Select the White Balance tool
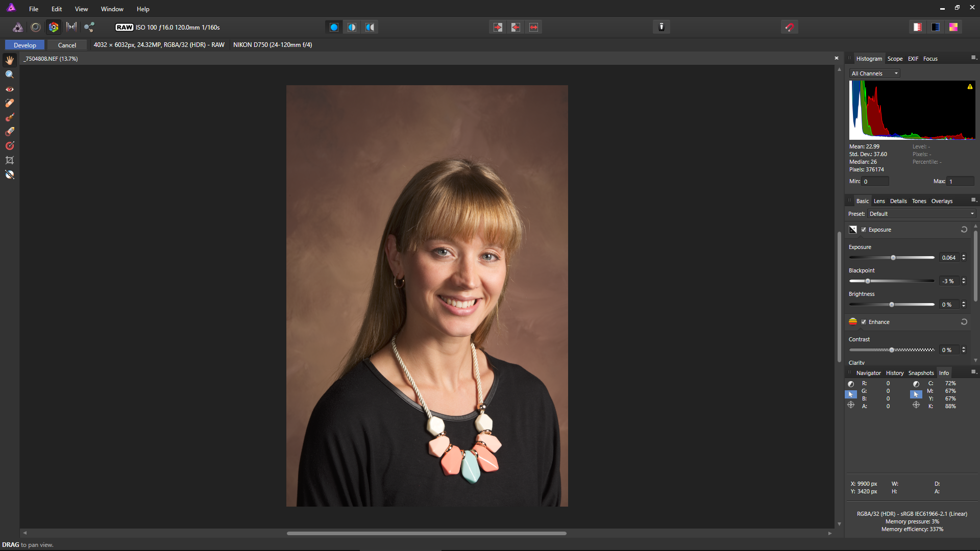Screen dimensions: 980x551 [x=9, y=174]
